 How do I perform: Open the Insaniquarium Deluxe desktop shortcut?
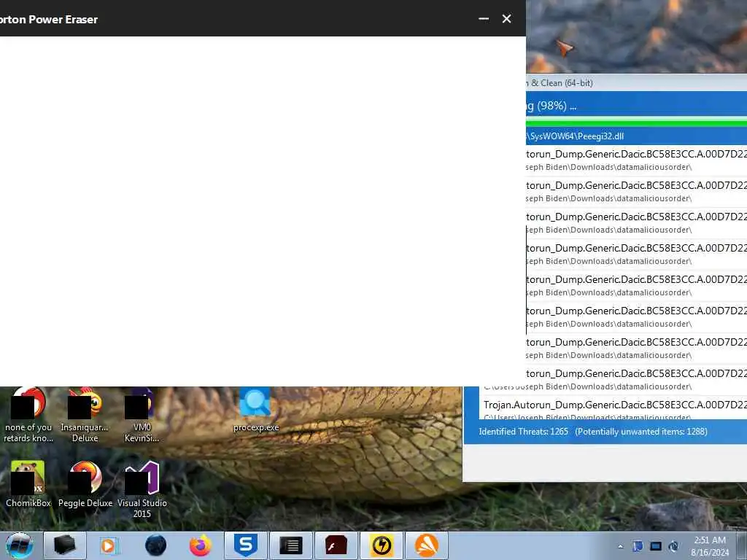click(85, 415)
